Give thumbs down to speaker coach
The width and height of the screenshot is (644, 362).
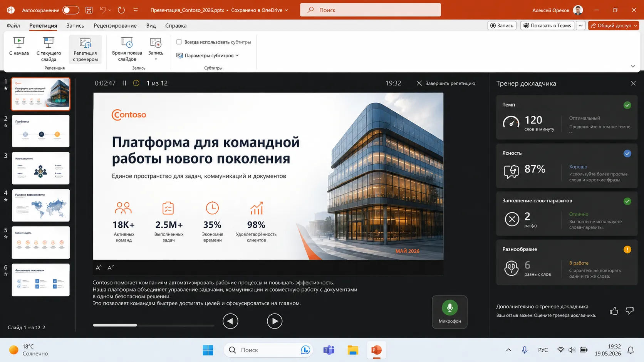[x=630, y=311]
